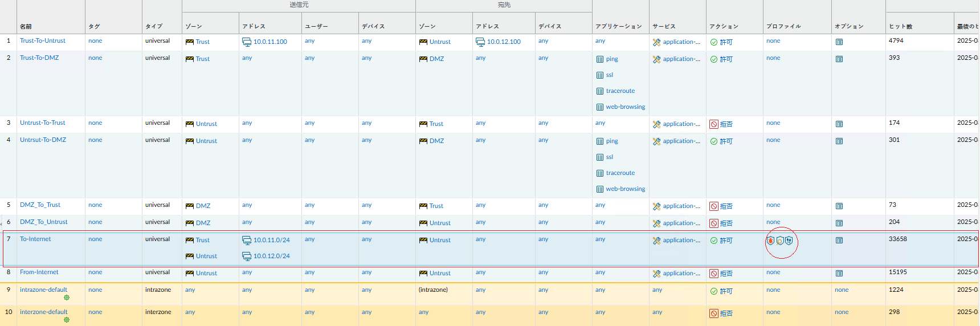The height and width of the screenshot is (326, 980).
Task: Select destination address 10.0.12.100
Action: [504, 42]
